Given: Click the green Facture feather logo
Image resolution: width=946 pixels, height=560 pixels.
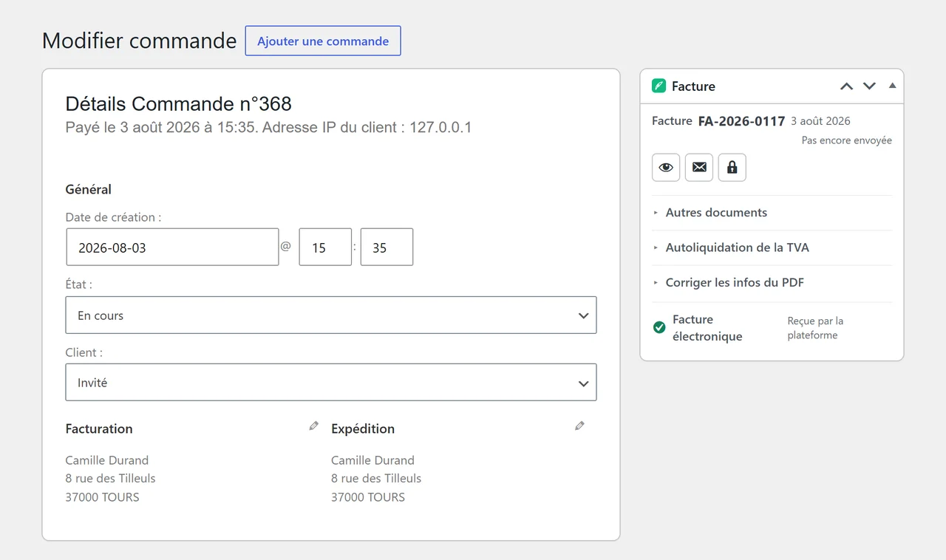Looking at the screenshot, I should (659, 86).
